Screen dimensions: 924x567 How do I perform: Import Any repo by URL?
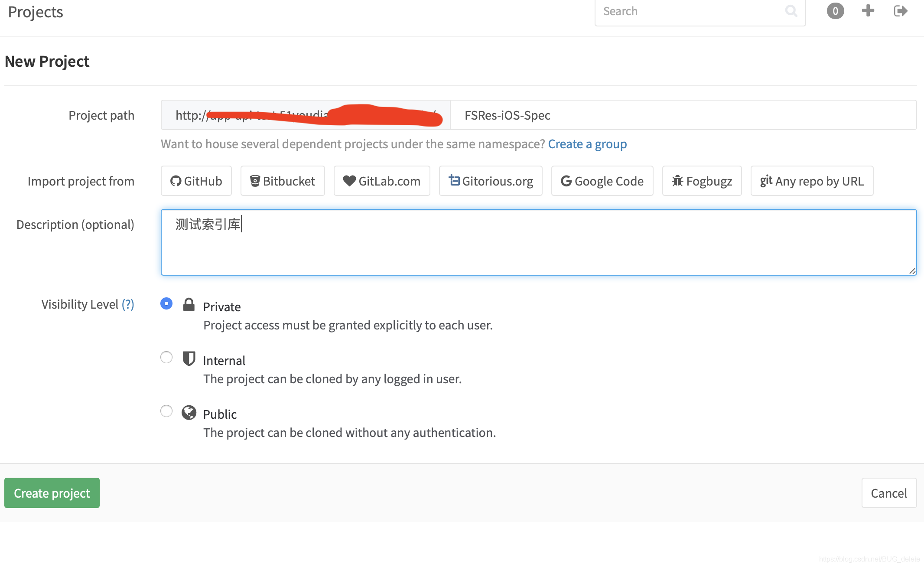(812, 181)
